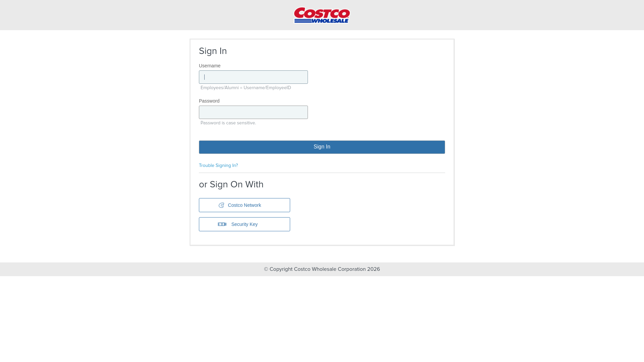Image resolution: width=644 pixels, height=362 pixels.
Task: Click the Costco Wholesale logo
Action: (x=322, y=15)
